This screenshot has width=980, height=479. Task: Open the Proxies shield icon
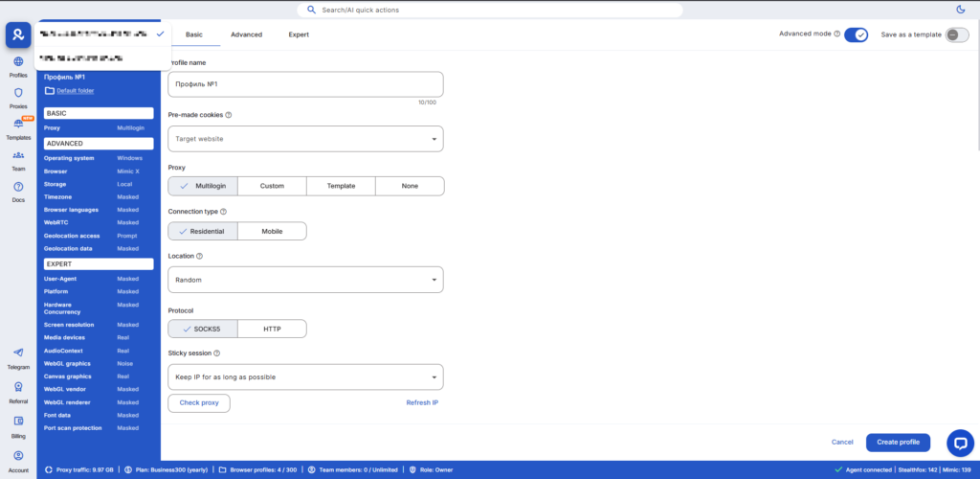[x=18, y=97]
